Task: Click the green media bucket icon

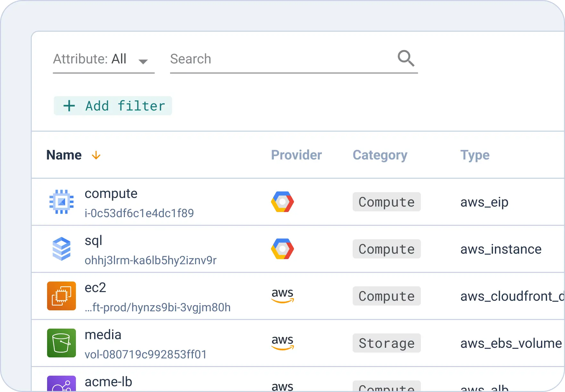Action: [x=61, y=343]
